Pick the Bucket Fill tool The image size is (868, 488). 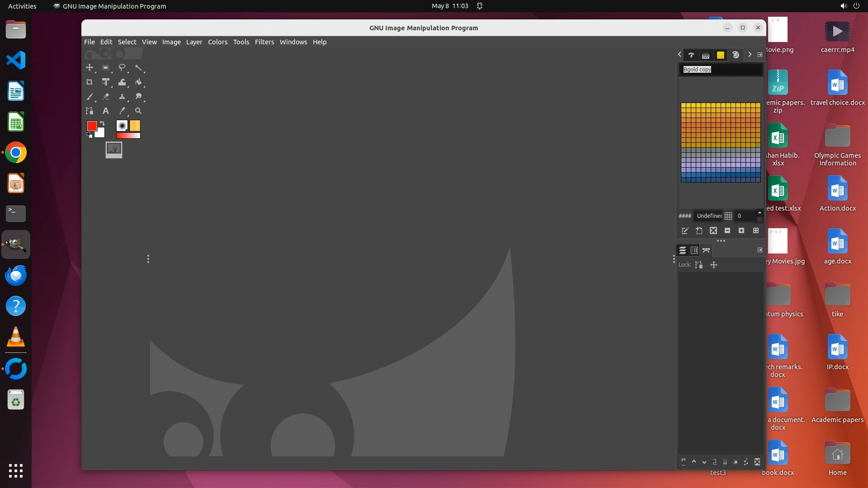click(138, 82)
